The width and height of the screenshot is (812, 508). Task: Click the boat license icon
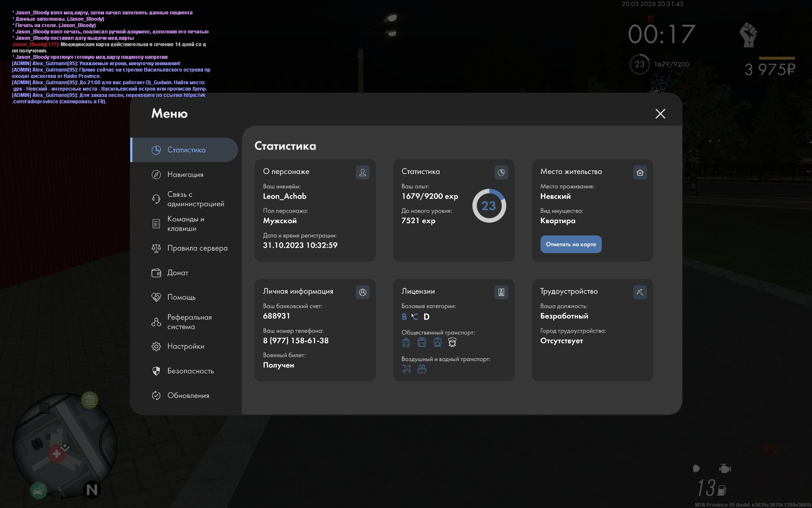(422, 369)
